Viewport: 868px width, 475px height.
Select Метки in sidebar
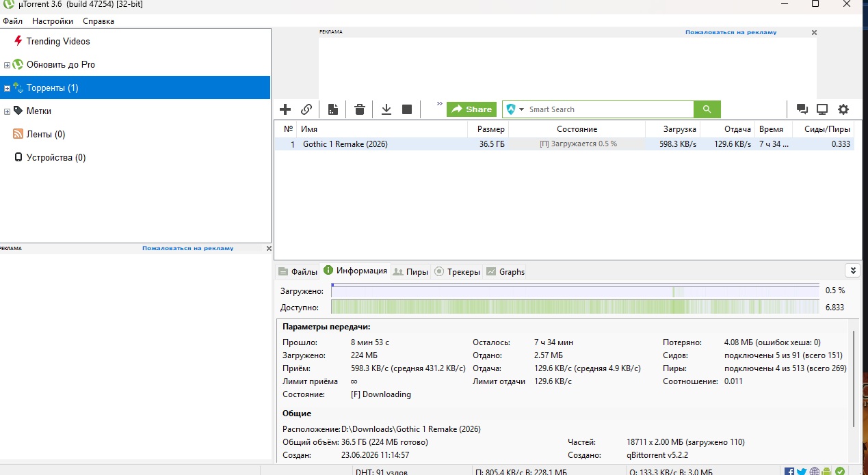coord(39,111)
